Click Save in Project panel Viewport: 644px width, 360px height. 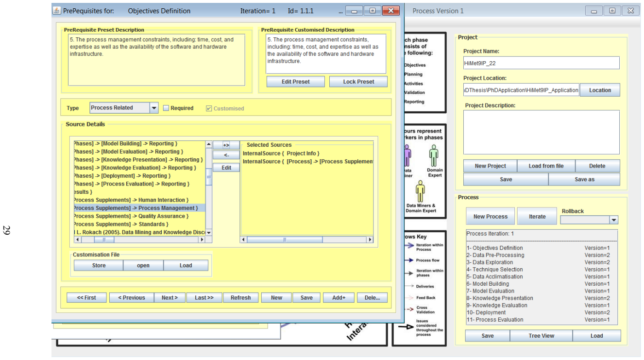coord(506,179)
